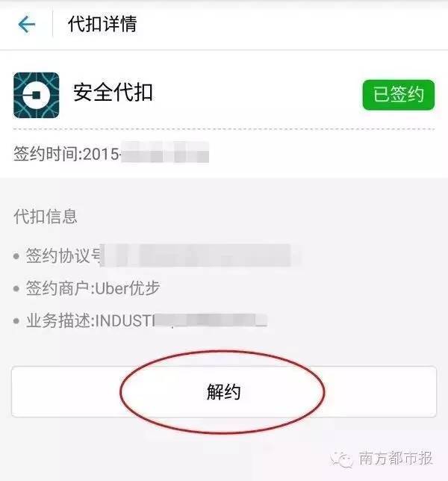Tap the 签约时间:2015 label

click(66, 154)
